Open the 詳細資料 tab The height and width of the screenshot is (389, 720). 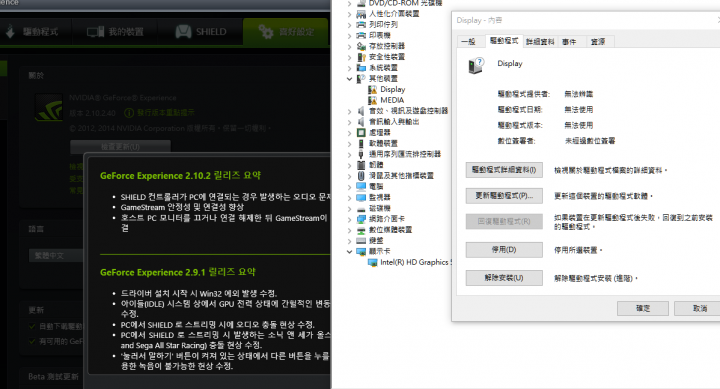(540, 42)
